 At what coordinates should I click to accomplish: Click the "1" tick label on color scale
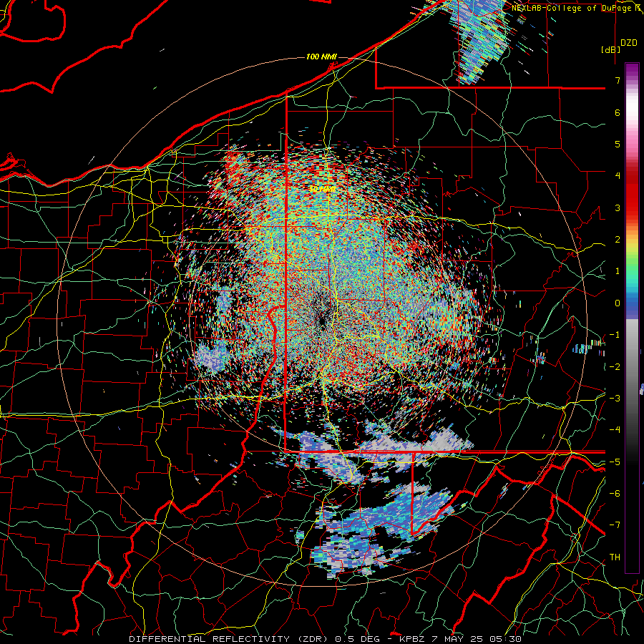618,271
